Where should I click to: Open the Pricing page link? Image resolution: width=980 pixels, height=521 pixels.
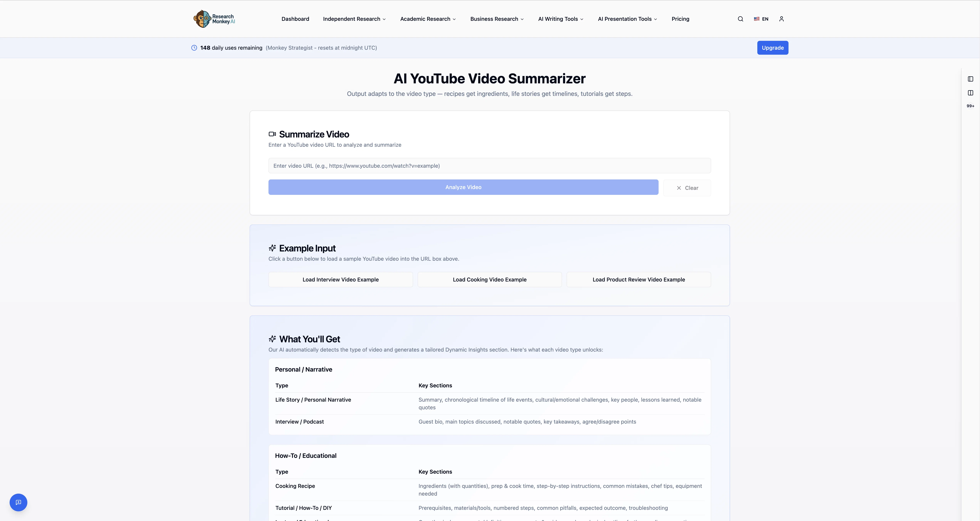(x=680, y=19)
